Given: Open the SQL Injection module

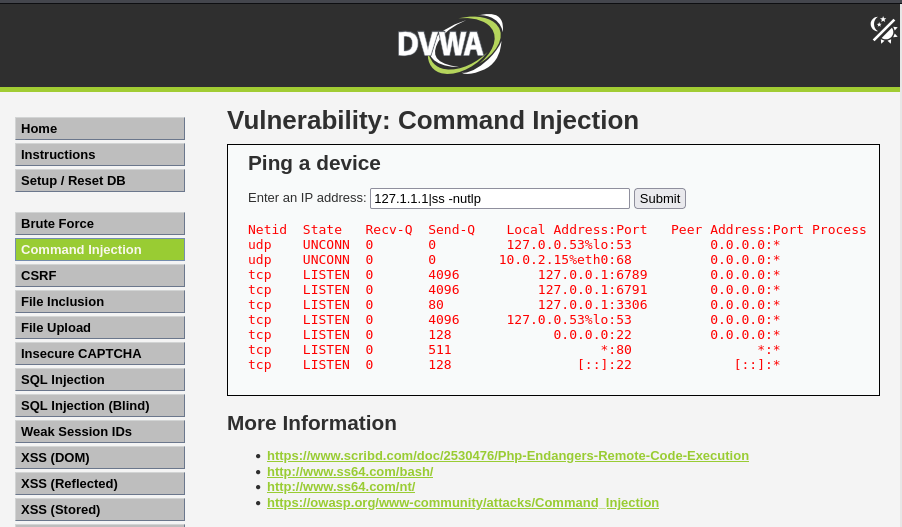Looking at the screenshot, I should 100,380.
